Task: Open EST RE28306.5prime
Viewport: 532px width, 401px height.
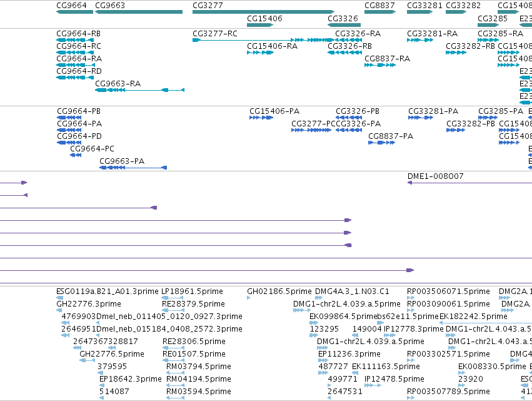Action: (194, 342)
